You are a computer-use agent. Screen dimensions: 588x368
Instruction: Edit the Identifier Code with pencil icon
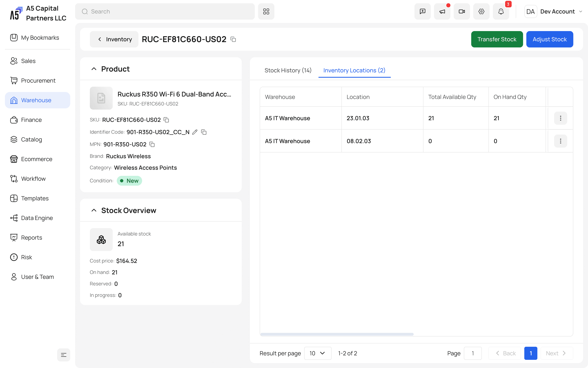tap(195, 132)
